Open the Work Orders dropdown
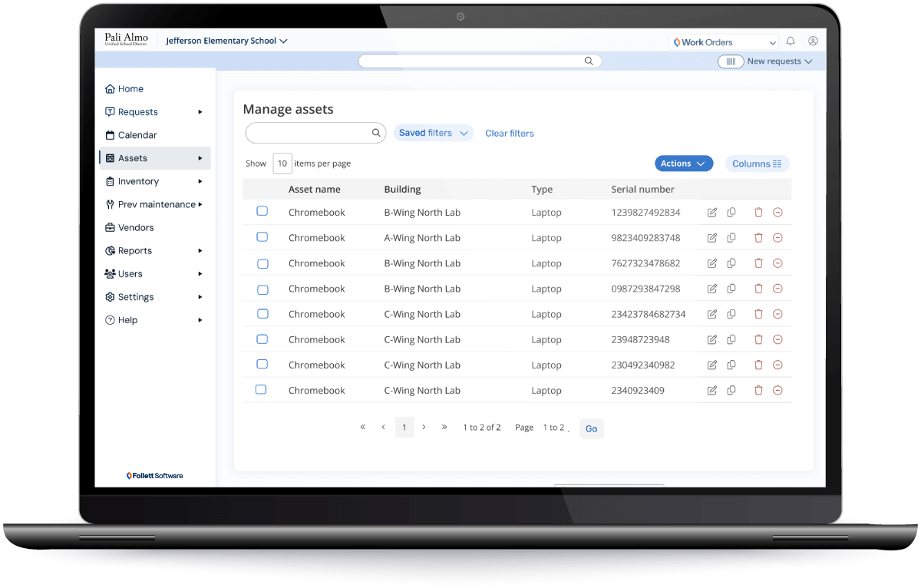 [725, 42]
